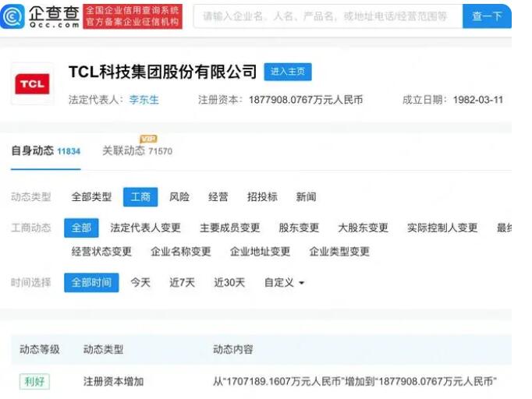Open legal representative 李东生 link
Viewport: 532px width, 399px height.
[x=142, y=100]
